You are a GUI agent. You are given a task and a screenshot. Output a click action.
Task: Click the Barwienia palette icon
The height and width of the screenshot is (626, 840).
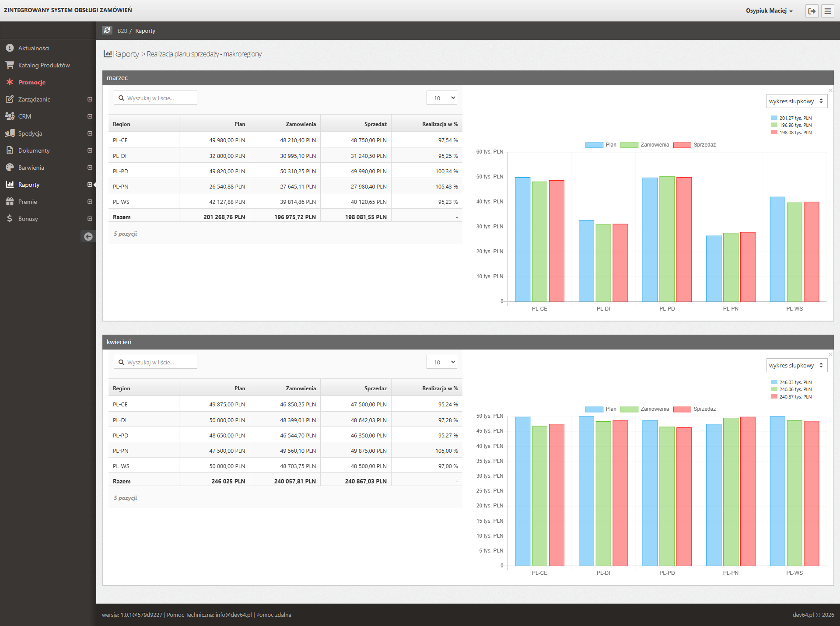pyautogui.click(x=10, y=168)
